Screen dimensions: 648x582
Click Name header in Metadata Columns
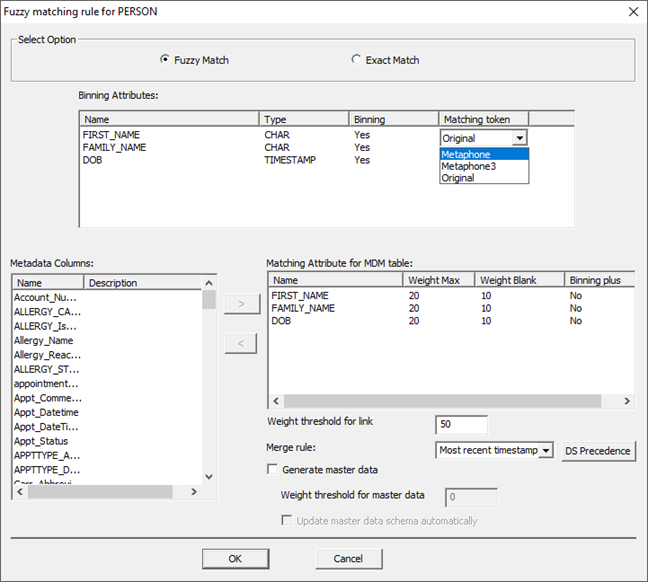click(48, 283)
